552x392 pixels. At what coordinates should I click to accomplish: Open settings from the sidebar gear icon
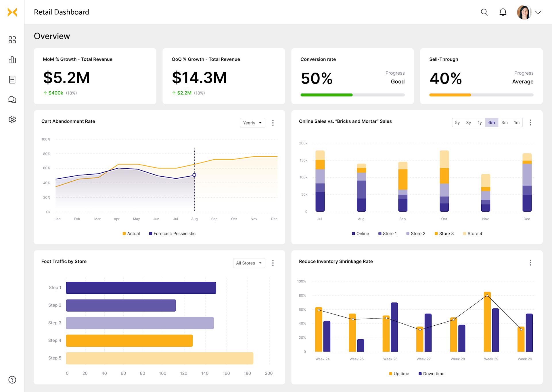(x=12, y=119)
